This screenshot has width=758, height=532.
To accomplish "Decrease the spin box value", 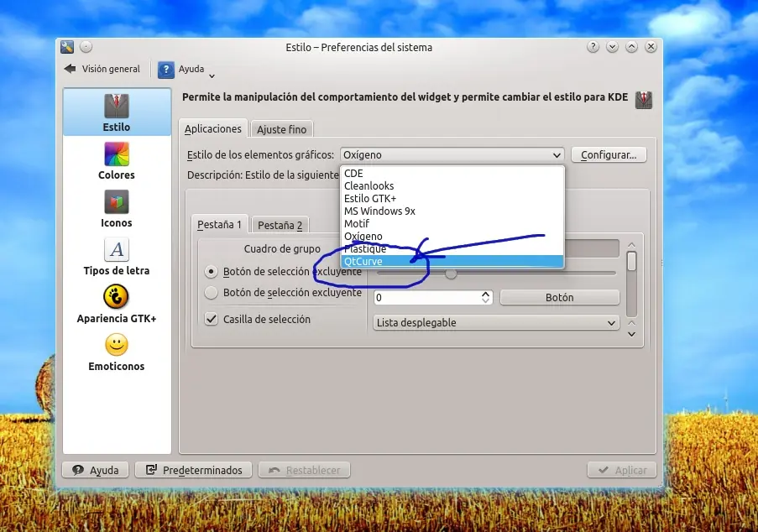I will 486,301.
